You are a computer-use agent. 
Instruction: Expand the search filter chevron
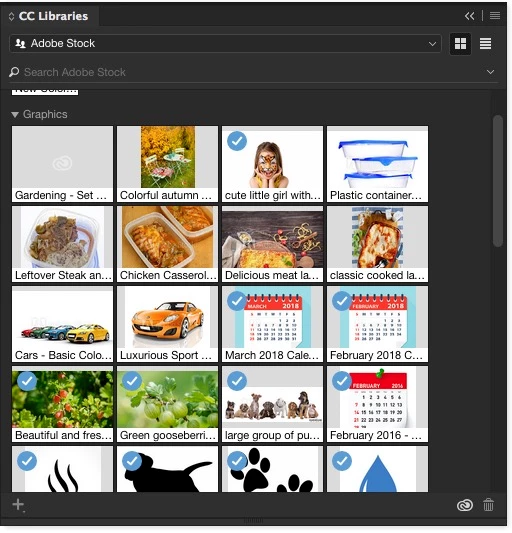pos(490,72)
